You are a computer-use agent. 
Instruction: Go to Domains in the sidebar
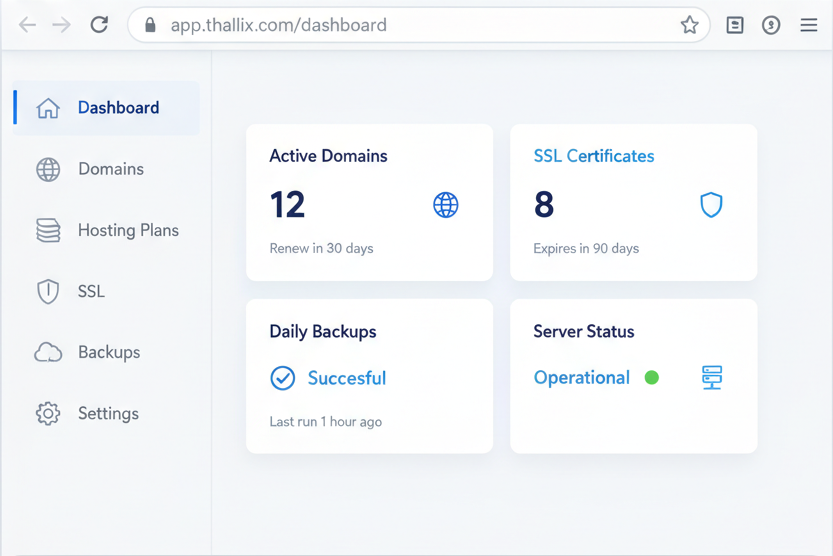coord(106,169)
